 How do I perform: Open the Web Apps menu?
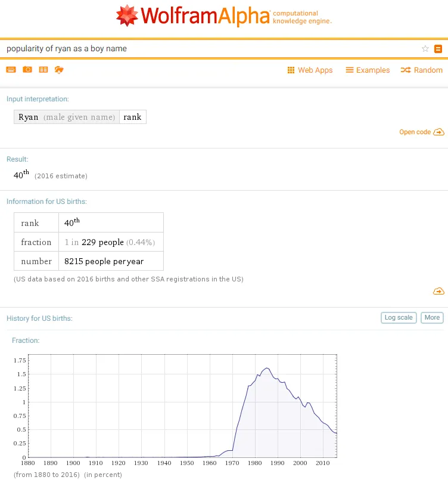point(310,70)
